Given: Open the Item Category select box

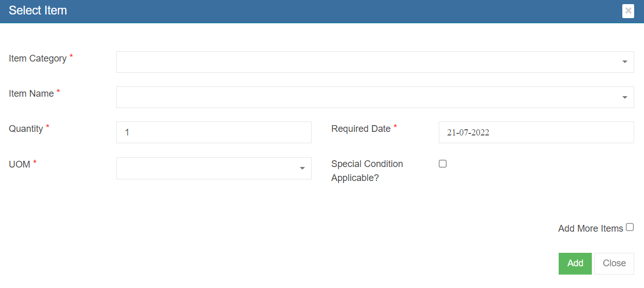Looking at the screenshot, I should point(367,62).
